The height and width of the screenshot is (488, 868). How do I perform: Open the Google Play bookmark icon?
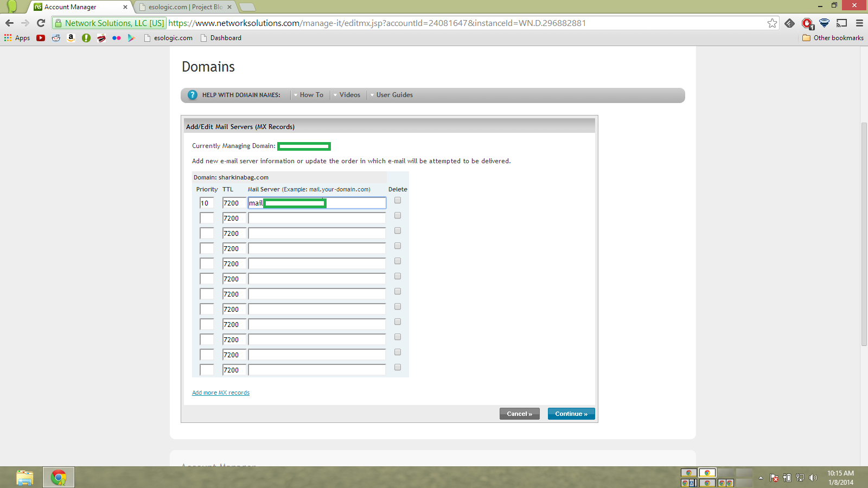click(131, 38)
